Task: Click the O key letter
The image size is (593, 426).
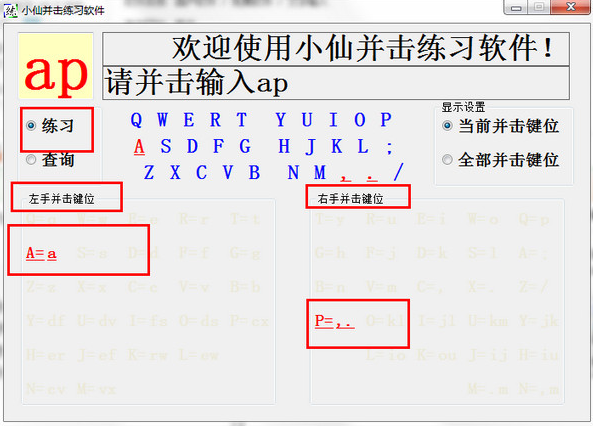Action: tap(360, 120)
